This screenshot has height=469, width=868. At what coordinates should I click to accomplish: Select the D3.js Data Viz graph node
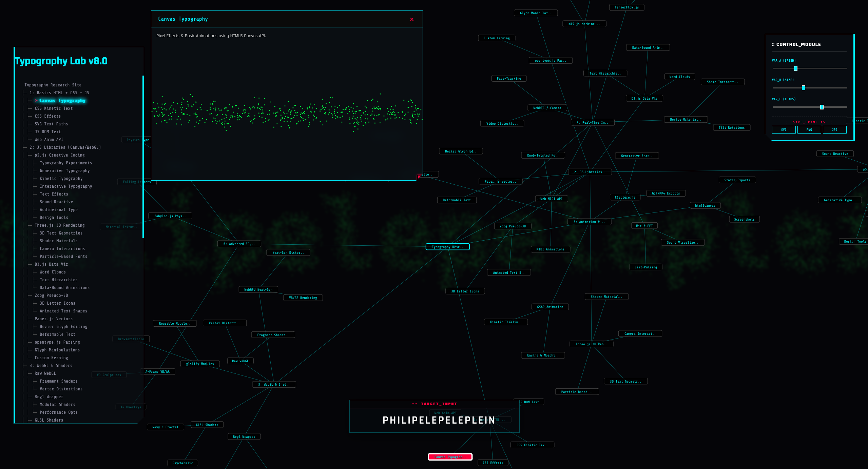pos(644,99)
